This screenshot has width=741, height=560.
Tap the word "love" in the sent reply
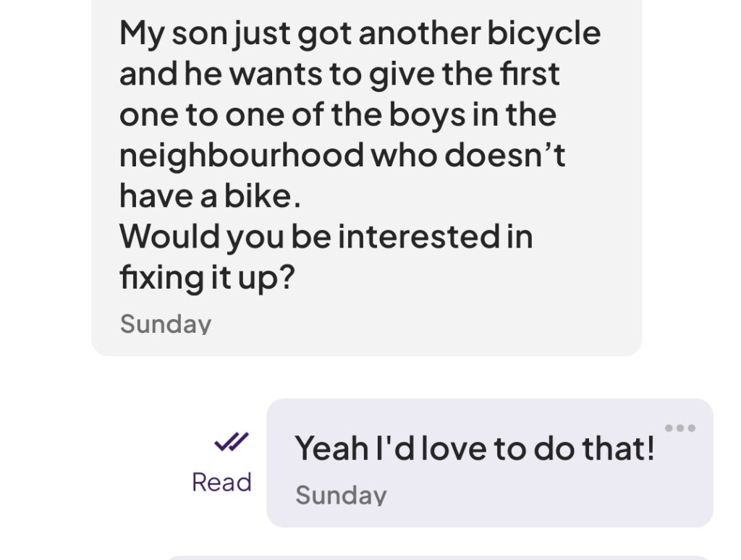tap(454, 449)
